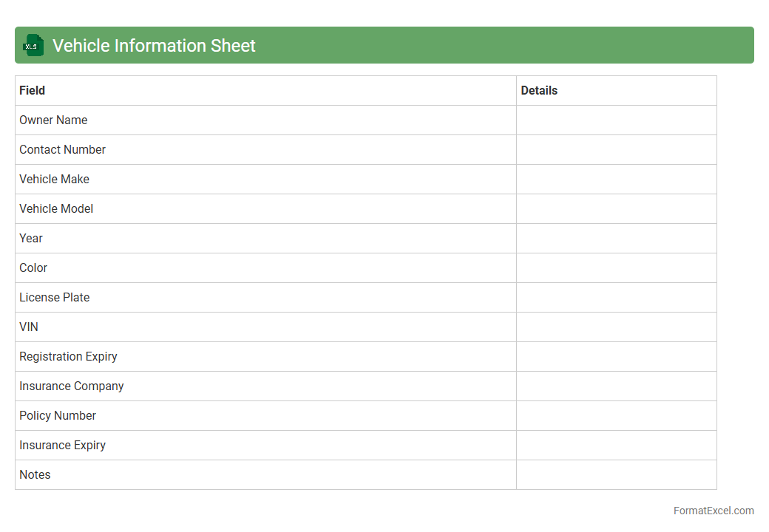Click the empty Details cell for Year
This screenshot has height=532, width=769.
616,238
